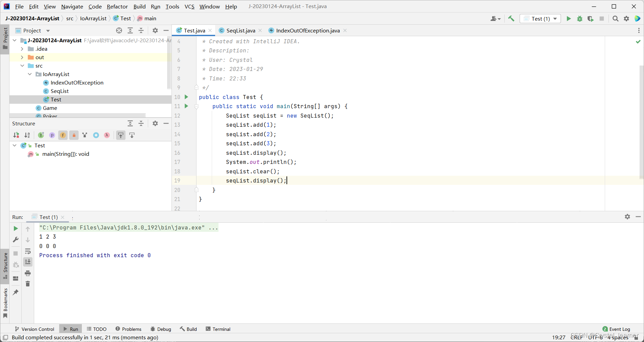Open Search Everywhere magnifier icon
644x342 pixels.
(616, 19)
